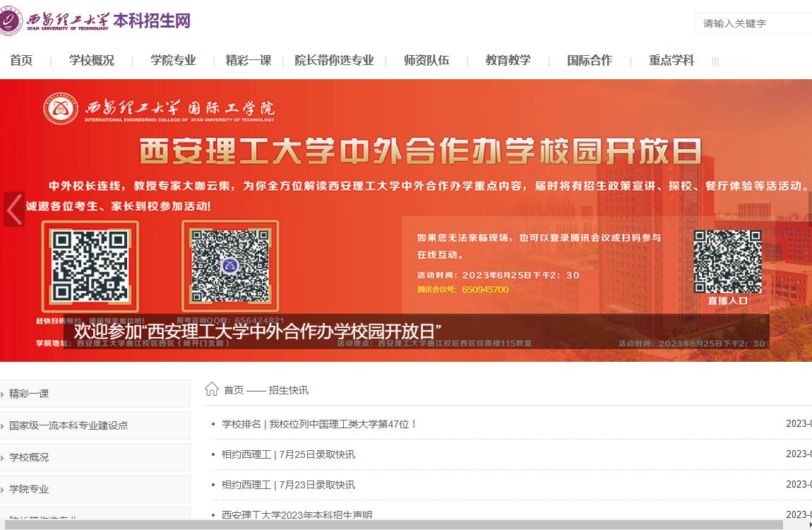This screenshot has height=530, width=812.
Task: Click 首页 in the breadcrumb trail
Action: 234,390
